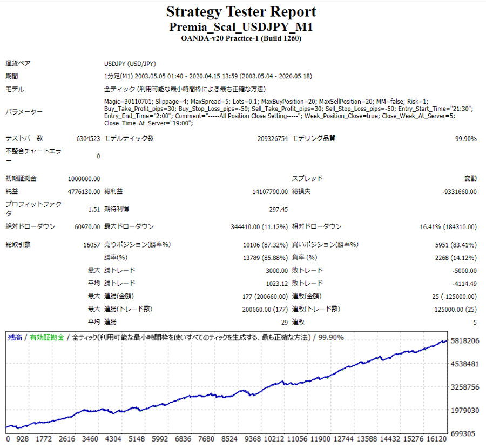
Task: Click the モデリング品質 label
Action: (314, 138)
